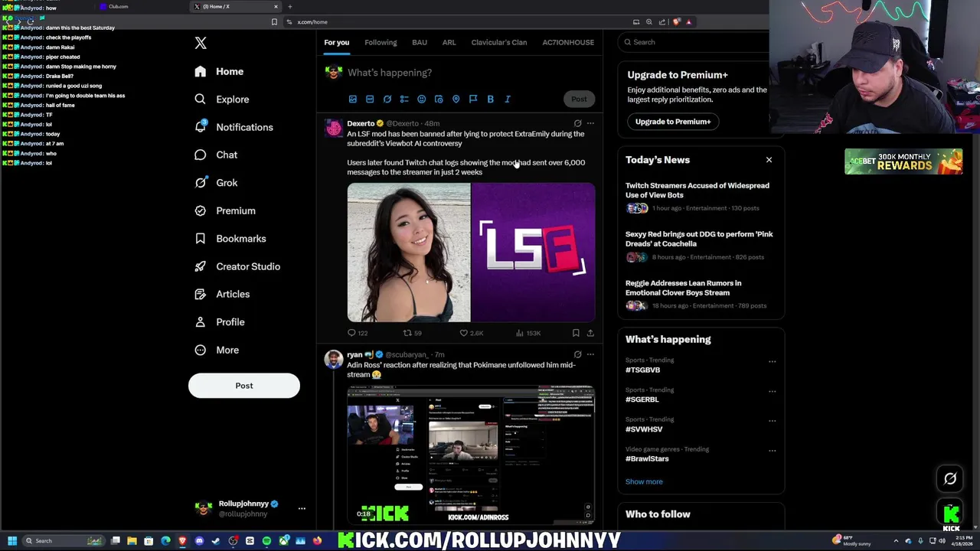Open the #TSGBVB trending topic
This screenshot has height=551, width=980.
pos(642,370)
